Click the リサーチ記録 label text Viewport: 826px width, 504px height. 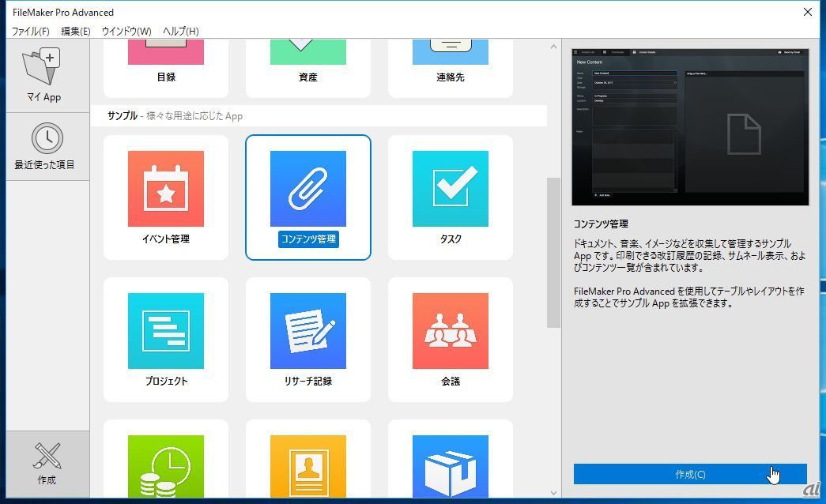pos(308,382)
